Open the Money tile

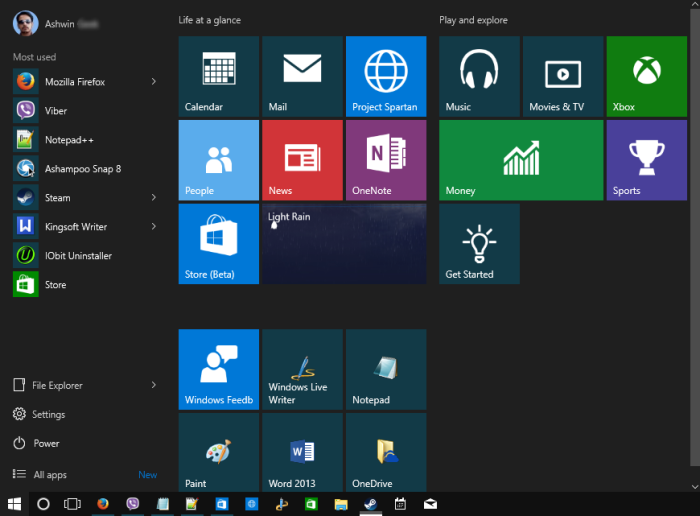[521, 160]
